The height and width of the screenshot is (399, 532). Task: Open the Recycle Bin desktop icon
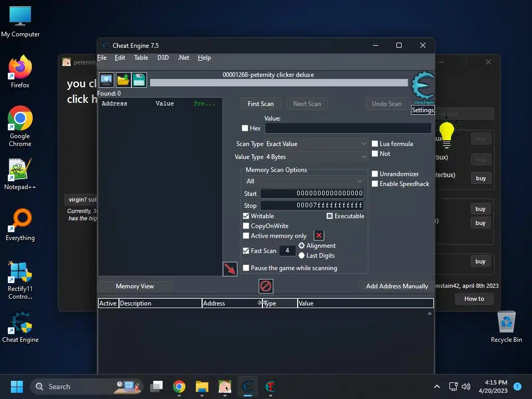click(x=506, y=326)
